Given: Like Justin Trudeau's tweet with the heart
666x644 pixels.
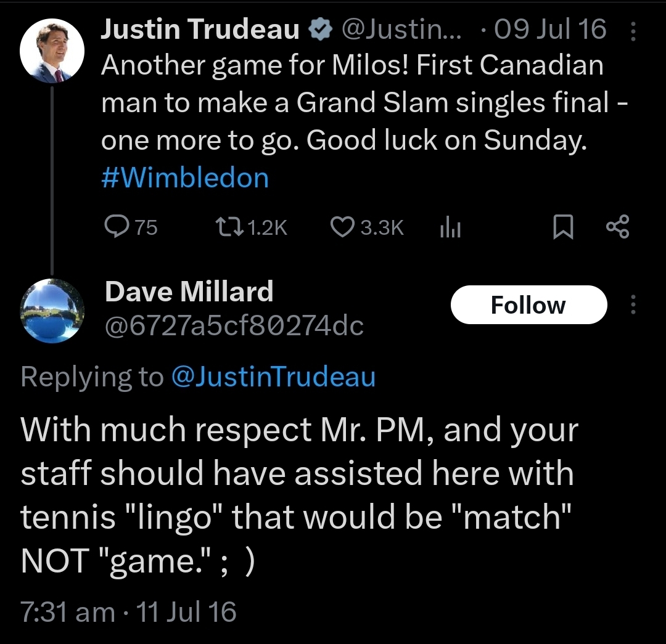Looking at the screenshot, I should 341,227.
